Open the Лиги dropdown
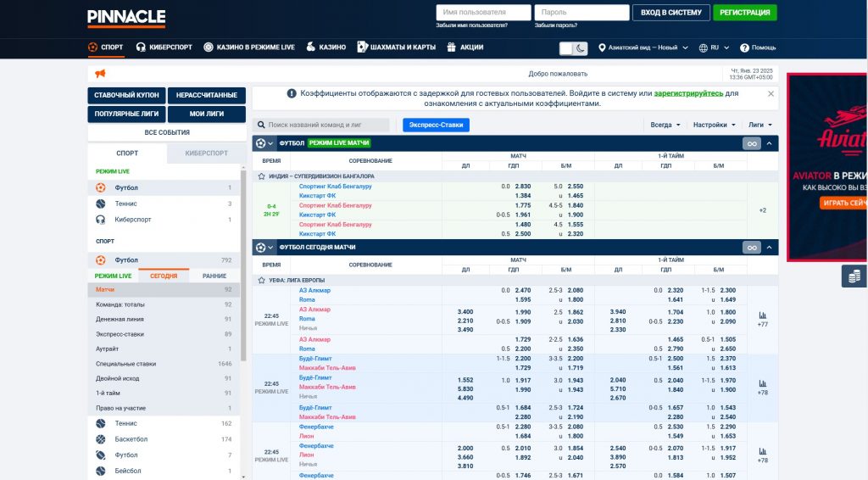The height and width of the screenshot is (480, 868). pos(759,125)
